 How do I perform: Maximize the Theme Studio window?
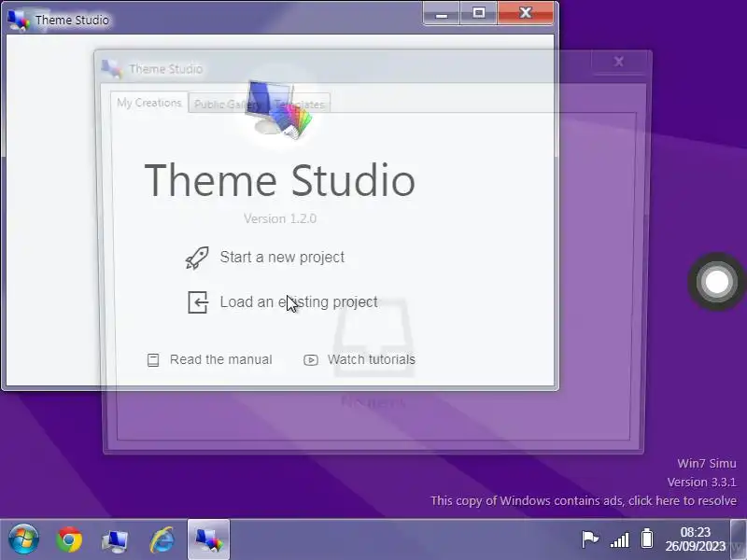pos(479,13)
